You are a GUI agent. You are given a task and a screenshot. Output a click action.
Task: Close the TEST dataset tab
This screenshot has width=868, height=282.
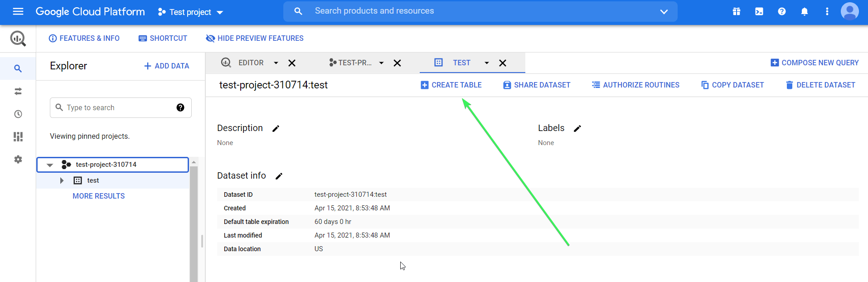[x=503, y=63]
